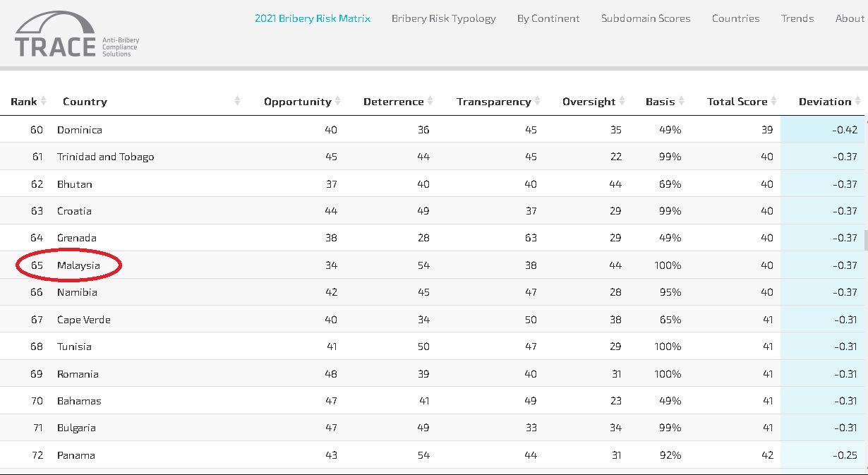868x475 pixels.
Task: Open the 2021 Bribery Risk Matrix tab
Action: tap(313, 18)
